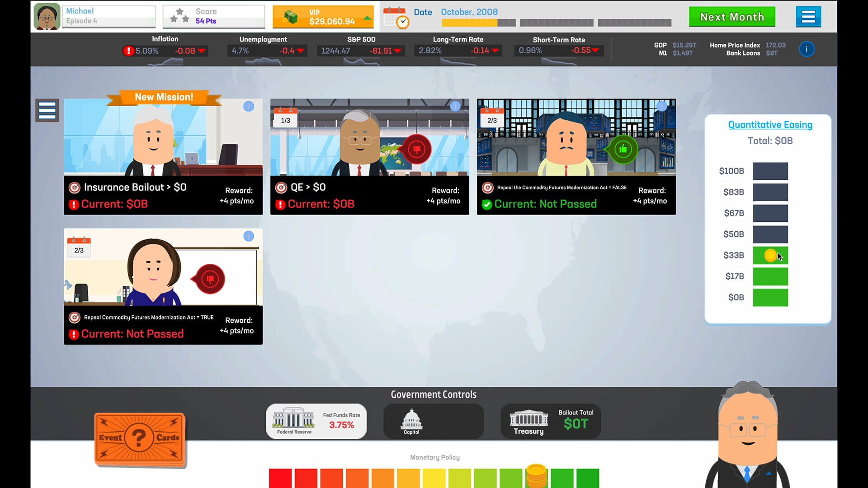Image resolution: width=868 pixels, height=488 pixels.
Task: Expand the Short-Term Rate dropdown arrow
Action: 596,51
